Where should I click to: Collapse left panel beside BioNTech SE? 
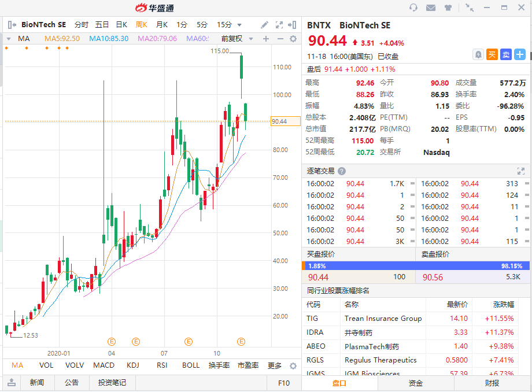tap(12, 25)
